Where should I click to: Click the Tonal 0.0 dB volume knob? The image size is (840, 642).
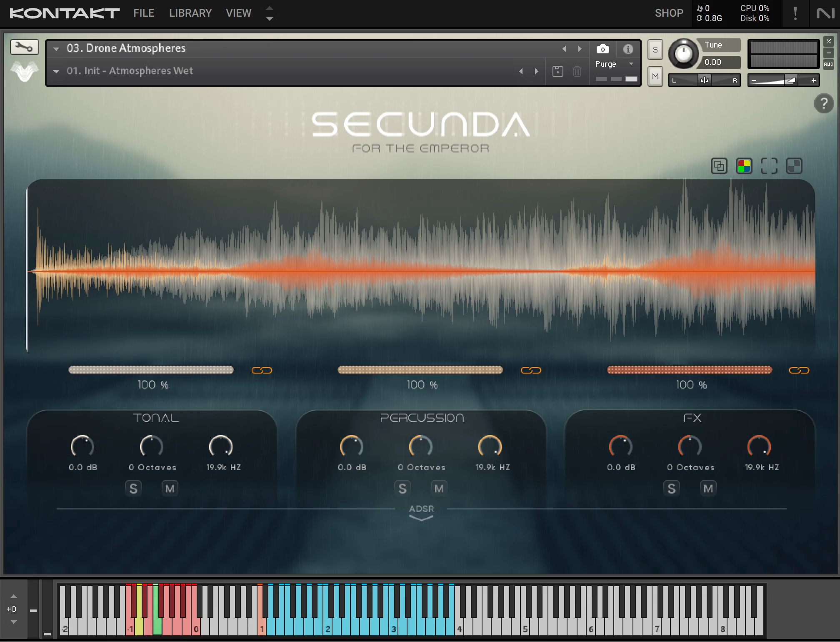click(x=82, y=446)
